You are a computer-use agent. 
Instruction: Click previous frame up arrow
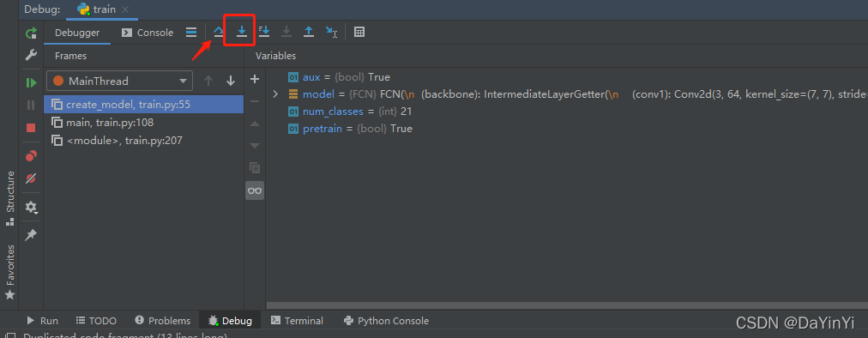point(208,81)
